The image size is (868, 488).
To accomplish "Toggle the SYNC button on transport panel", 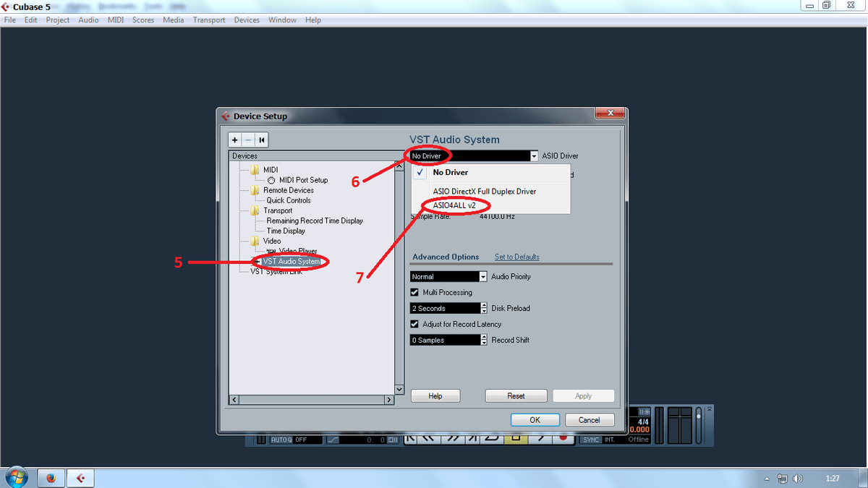I will point(591,440).
